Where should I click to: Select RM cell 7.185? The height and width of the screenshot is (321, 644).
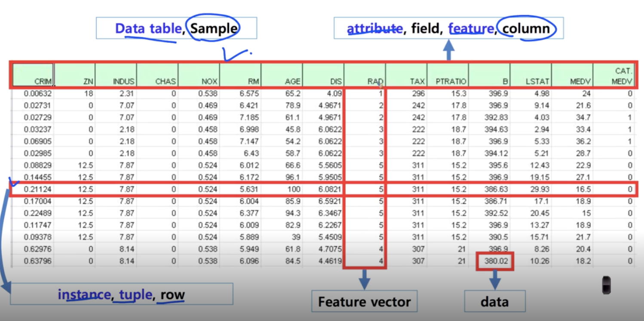(x=248, y=117)
